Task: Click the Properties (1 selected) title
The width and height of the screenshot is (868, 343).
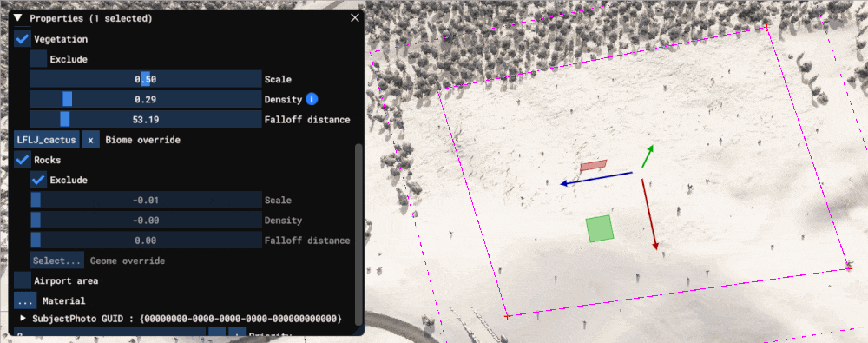Action: point(91,18)
